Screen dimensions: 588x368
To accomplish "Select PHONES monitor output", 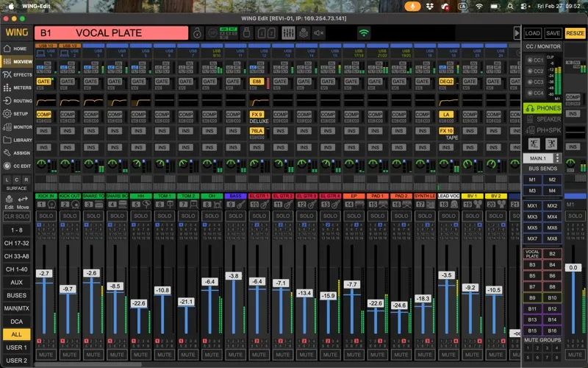I will coord(542,108).
